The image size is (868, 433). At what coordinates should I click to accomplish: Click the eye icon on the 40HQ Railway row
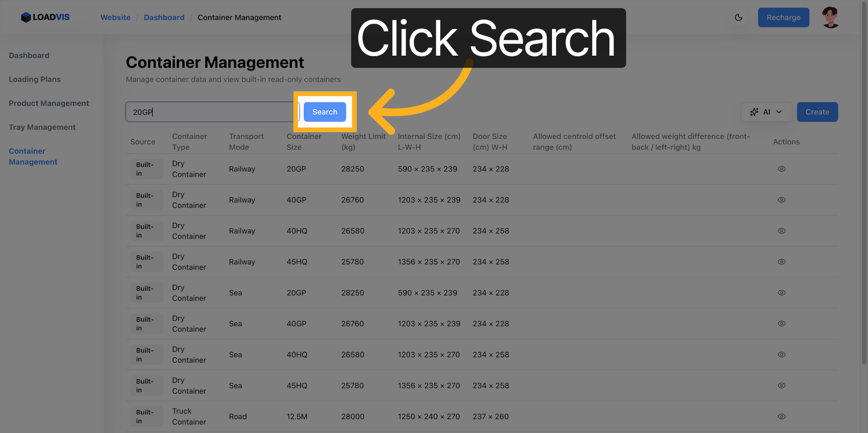pos(782,231)
